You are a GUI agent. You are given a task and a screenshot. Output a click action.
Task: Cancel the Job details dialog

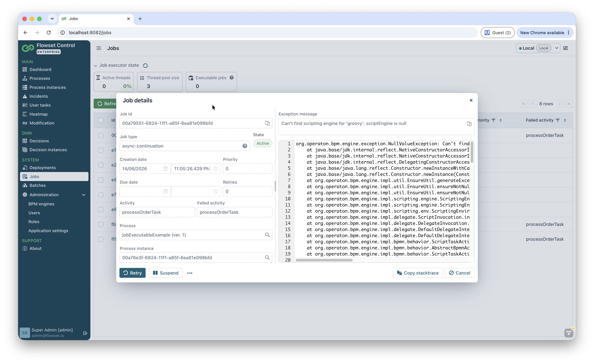point(460,273)
